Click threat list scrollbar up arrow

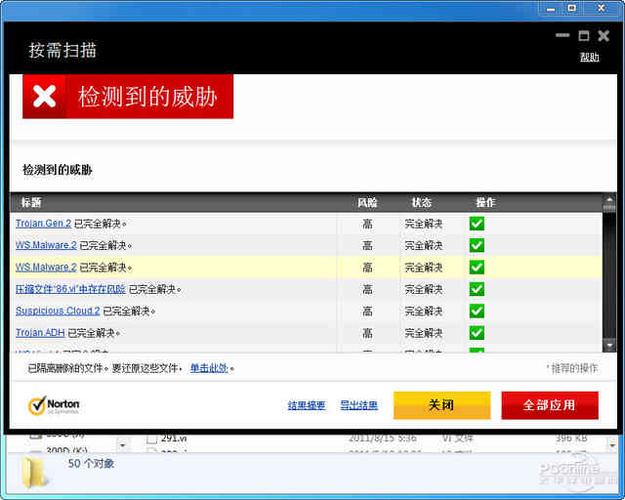[x=609, y=199]
